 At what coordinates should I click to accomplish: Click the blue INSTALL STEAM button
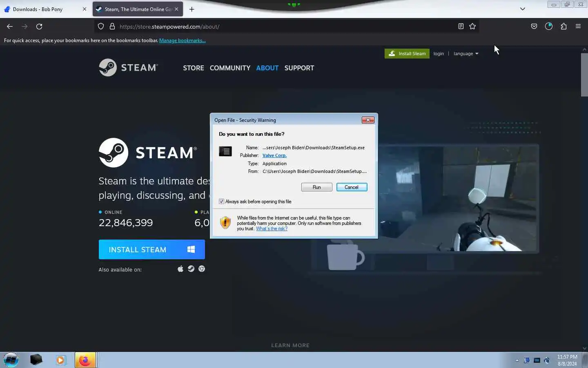[x=151, y=249]
